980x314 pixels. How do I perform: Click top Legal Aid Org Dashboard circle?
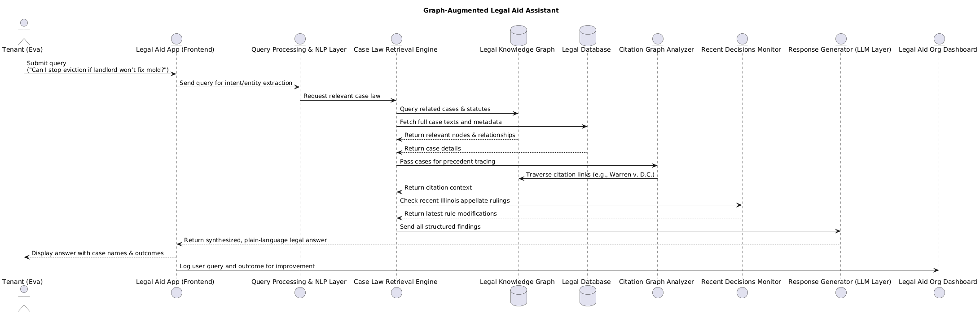click(x=938, y=39)
